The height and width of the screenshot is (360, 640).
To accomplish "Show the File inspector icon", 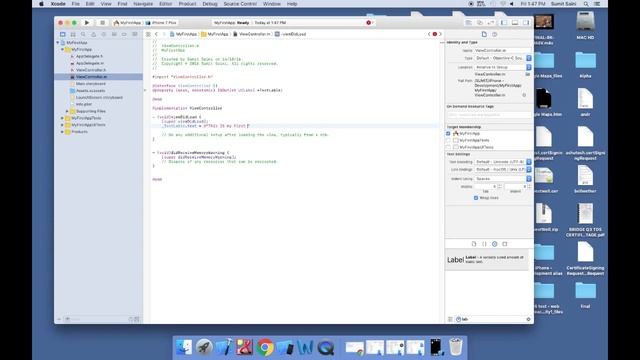I will point(484,34).
